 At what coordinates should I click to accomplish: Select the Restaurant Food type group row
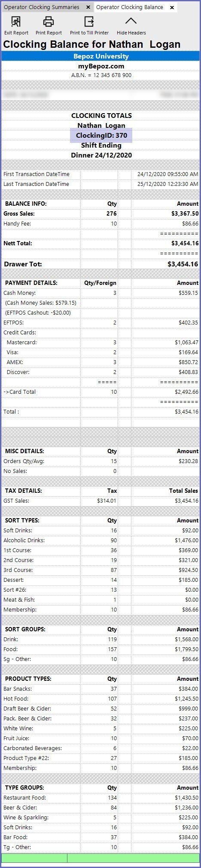click(x=100, y=798)
